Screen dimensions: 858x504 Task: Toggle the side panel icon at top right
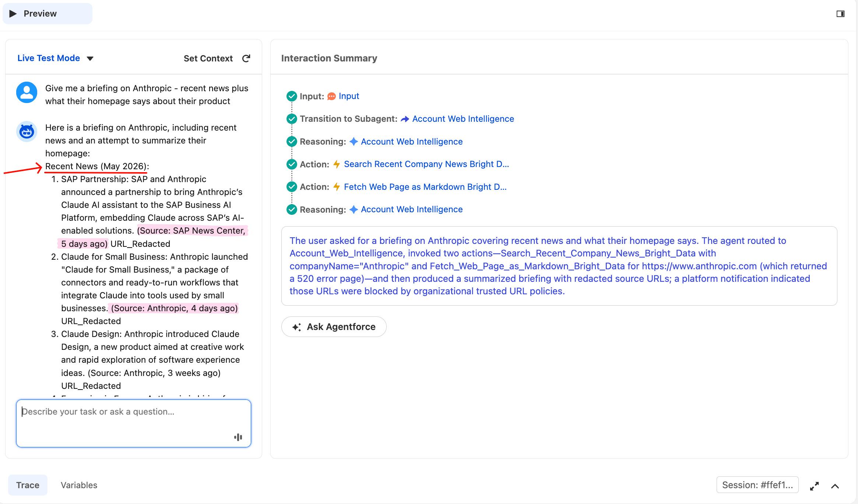[x=840, y=14]
